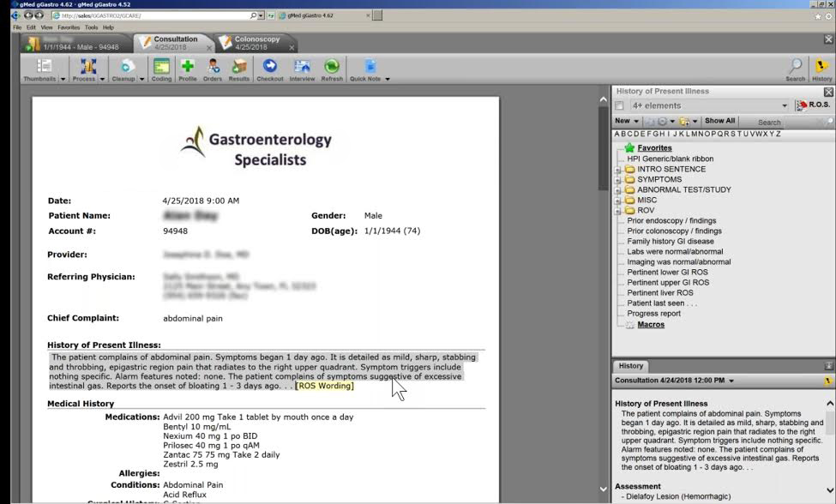836x504 pixels.
Task: Open the Macros tree link
Action: coord(651,325)
